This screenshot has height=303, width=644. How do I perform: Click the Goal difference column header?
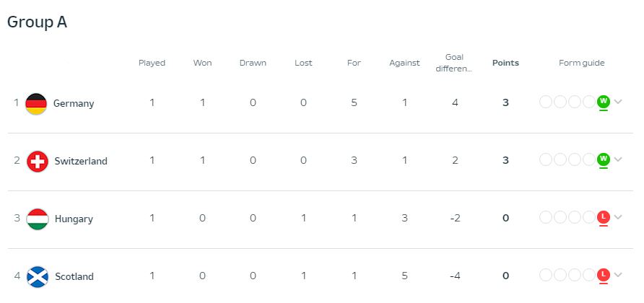(454, 63)
